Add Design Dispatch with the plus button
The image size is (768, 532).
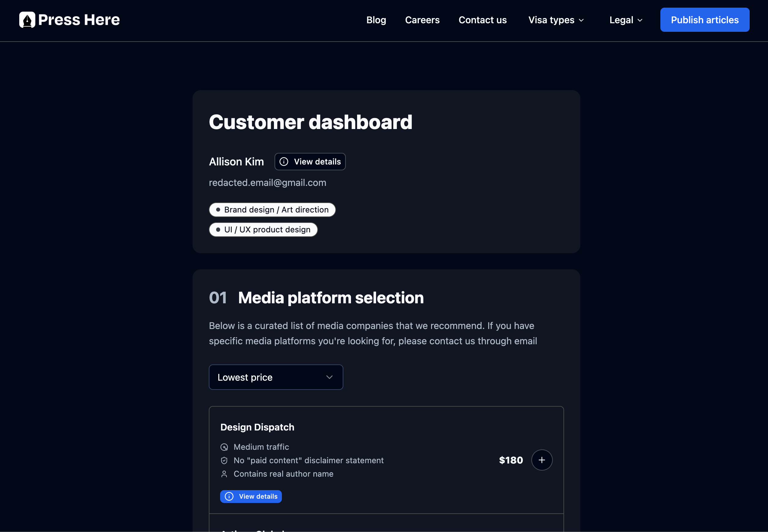coord(542,460)
